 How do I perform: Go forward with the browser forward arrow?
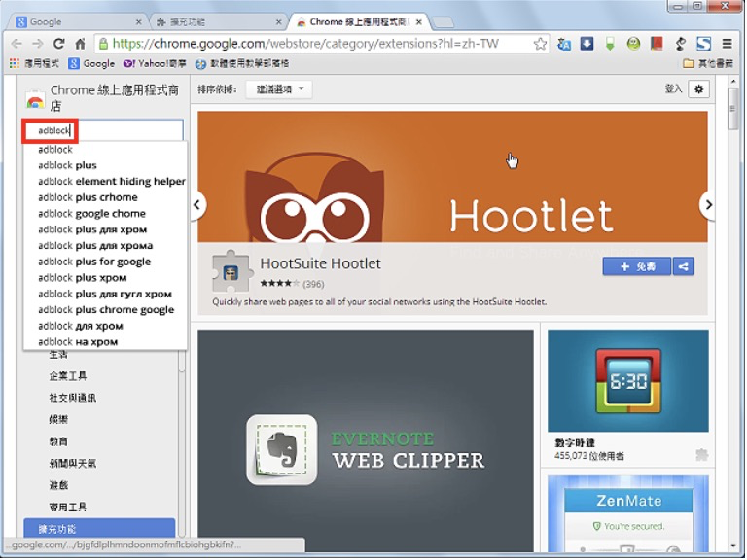38,44
